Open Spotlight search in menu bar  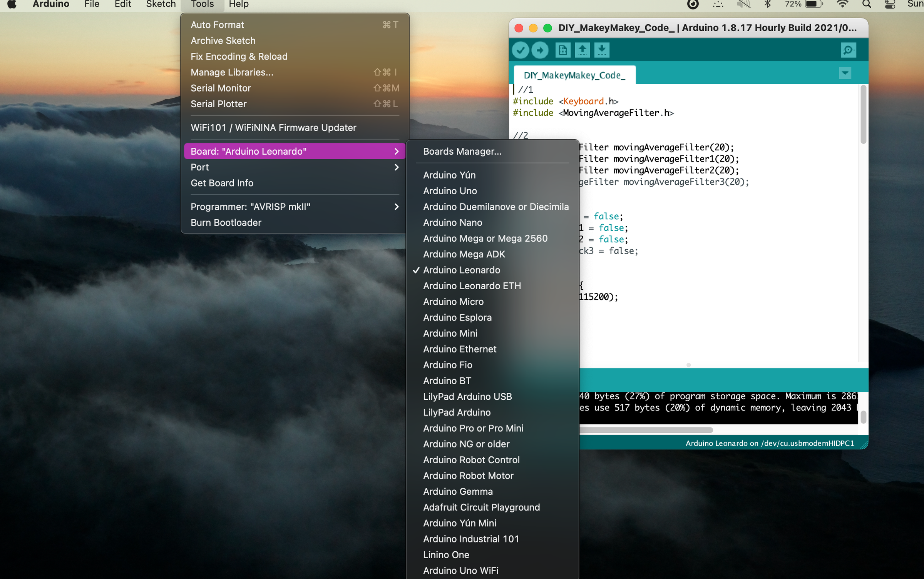point(866,4)
